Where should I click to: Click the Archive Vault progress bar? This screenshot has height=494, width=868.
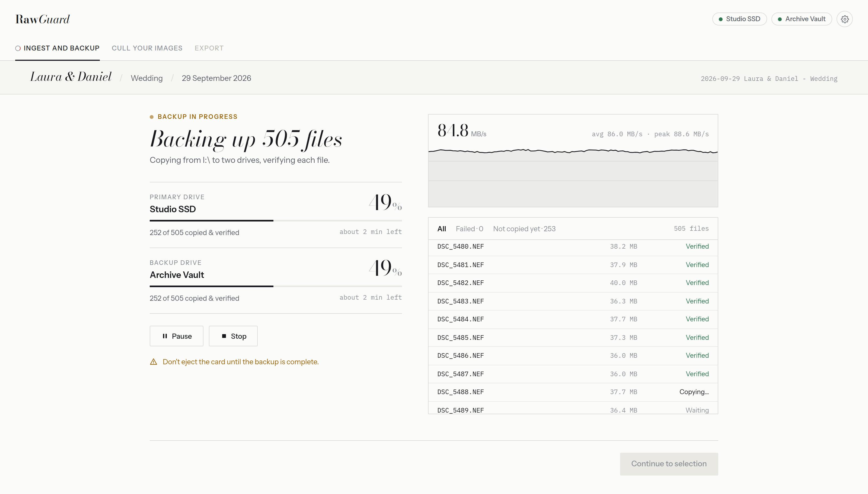pyautogui.click(x=276, y=286)
